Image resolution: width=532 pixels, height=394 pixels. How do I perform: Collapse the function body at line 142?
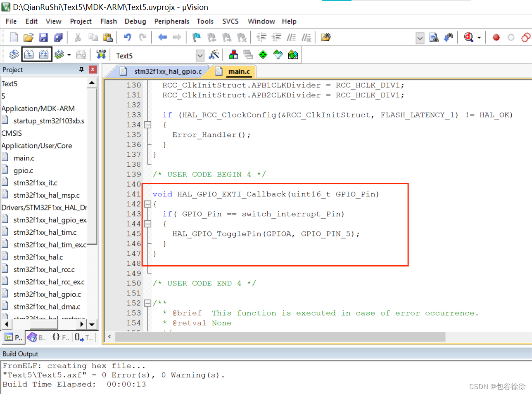click(147, 204)
